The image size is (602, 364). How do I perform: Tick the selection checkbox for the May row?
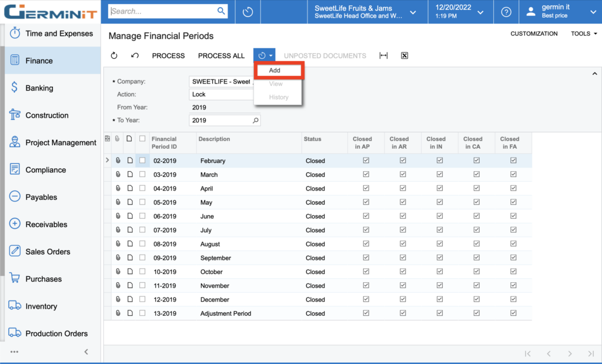pos(142,202)
